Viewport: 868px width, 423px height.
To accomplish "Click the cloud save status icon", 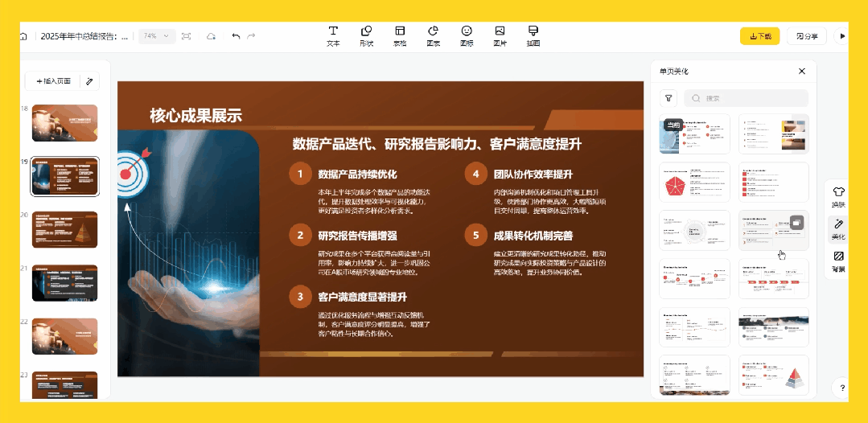I will pyautogui.click(x=211, y=36).
